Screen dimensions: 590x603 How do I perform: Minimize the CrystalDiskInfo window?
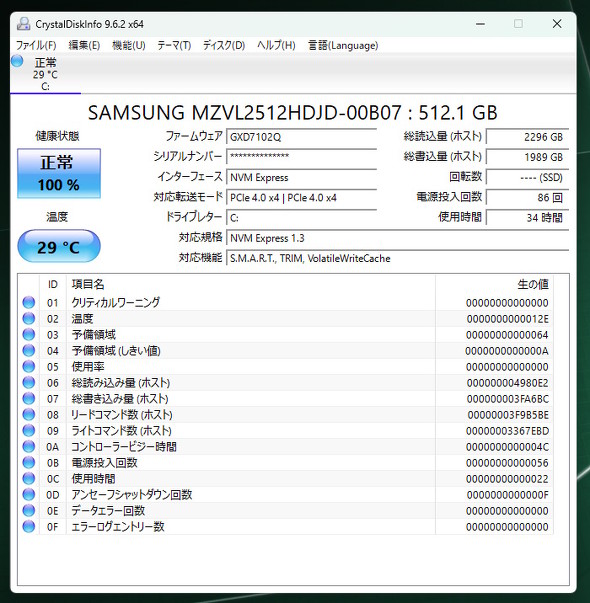pyautogui.click(x=480, y=24)
